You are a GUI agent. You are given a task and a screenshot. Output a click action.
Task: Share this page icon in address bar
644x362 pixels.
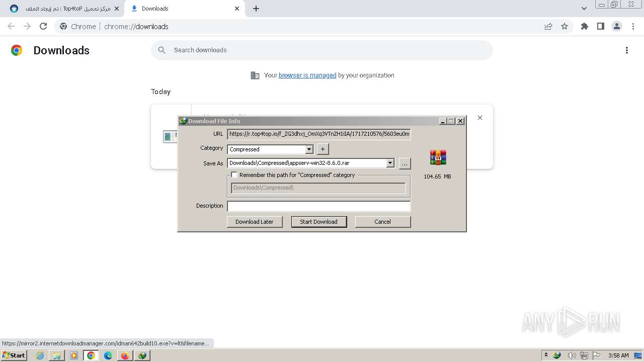548,27
